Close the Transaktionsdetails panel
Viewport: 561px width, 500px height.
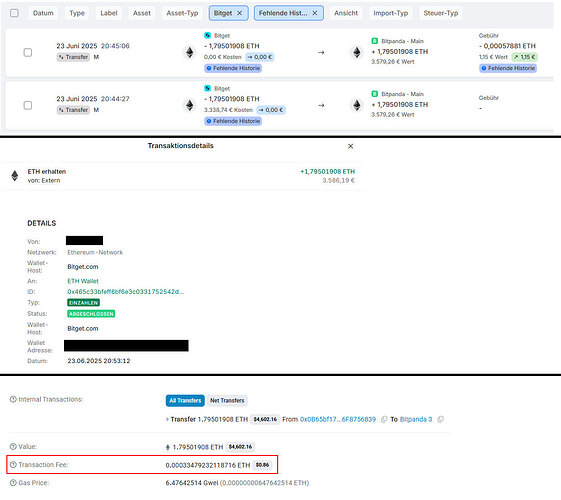351,146
